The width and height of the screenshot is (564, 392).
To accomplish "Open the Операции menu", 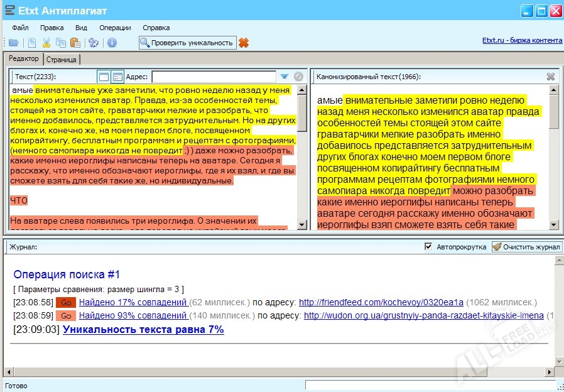I will [x=115, y=28].
